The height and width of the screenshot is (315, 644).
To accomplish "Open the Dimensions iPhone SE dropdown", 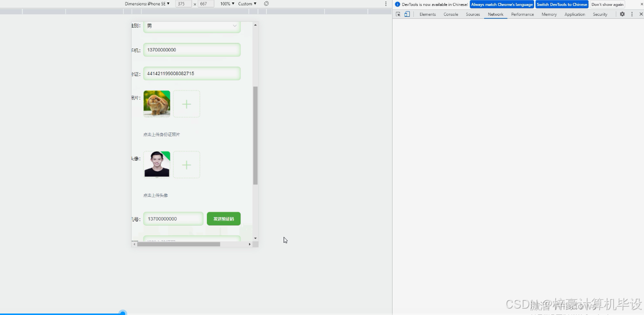I will pos(147,3).
